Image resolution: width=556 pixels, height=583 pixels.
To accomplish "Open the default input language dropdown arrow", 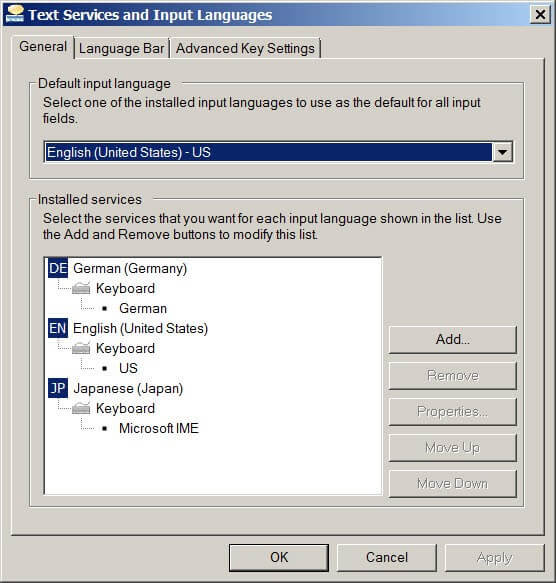I will click(502, 152).
